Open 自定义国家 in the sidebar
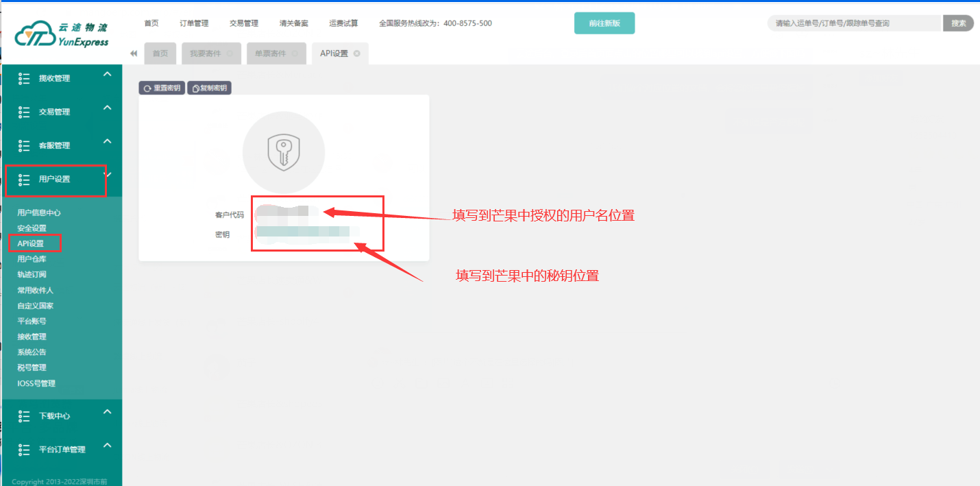Image resolution: width=980 pixels, height=486 pixels. pyautogui.click(x=36, y=306)
